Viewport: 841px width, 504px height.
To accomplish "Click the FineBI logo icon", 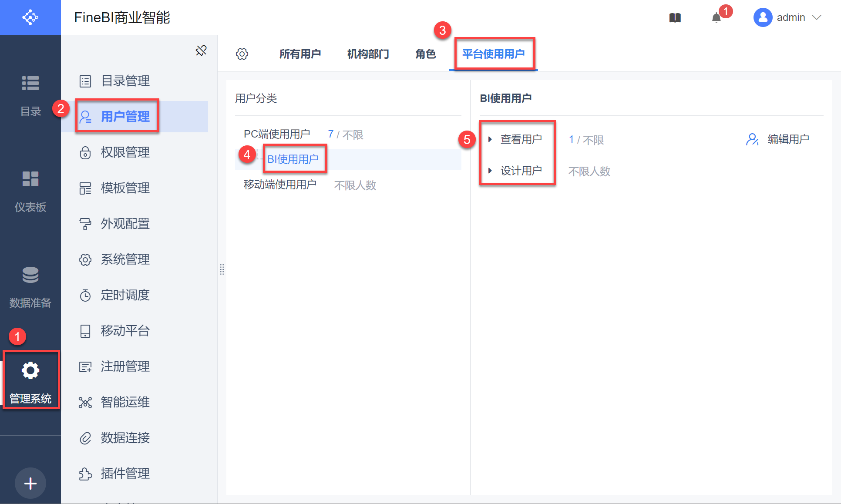I will pyautogui.click(x=30, y=17).
